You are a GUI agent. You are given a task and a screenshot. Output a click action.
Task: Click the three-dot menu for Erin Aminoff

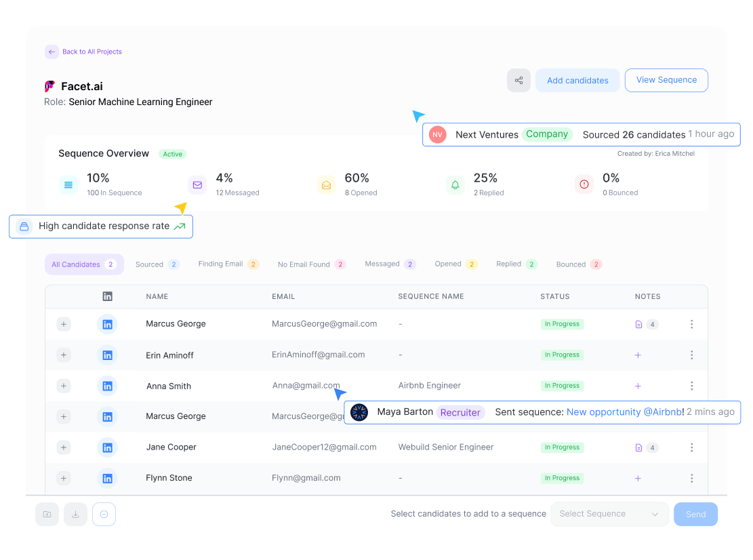691,355
